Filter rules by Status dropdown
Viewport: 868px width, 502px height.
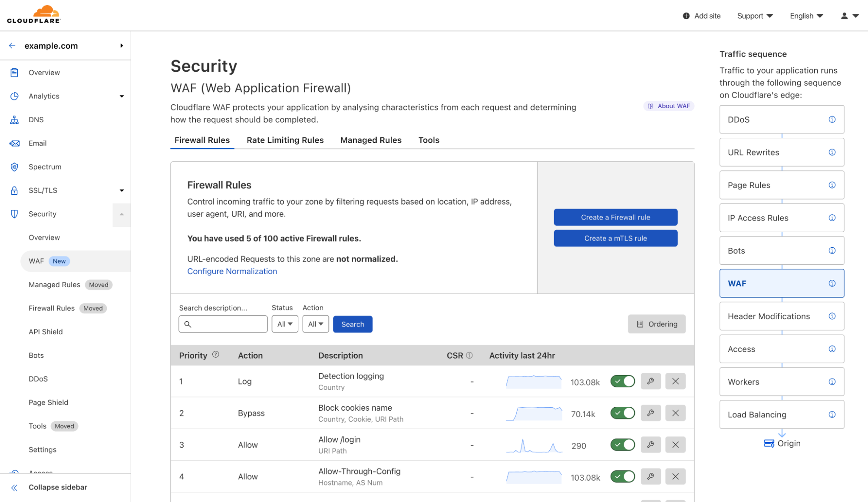coord(284,323)
